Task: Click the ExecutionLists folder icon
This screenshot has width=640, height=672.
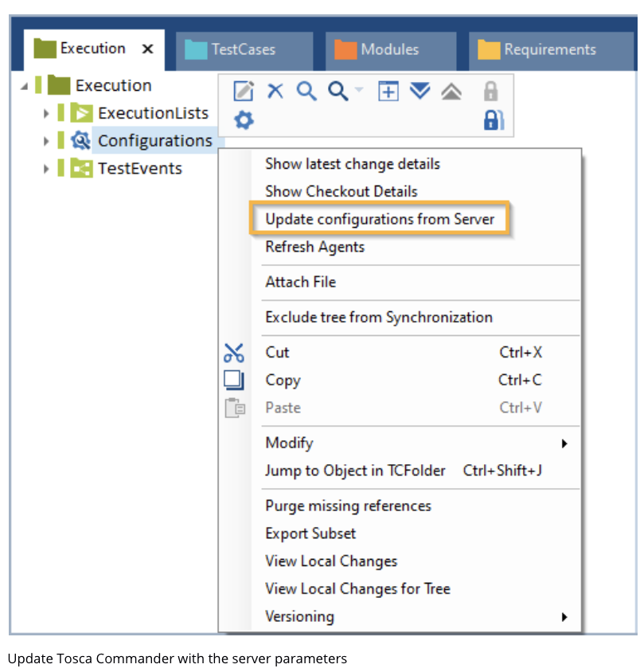Action: click(81, 113)
